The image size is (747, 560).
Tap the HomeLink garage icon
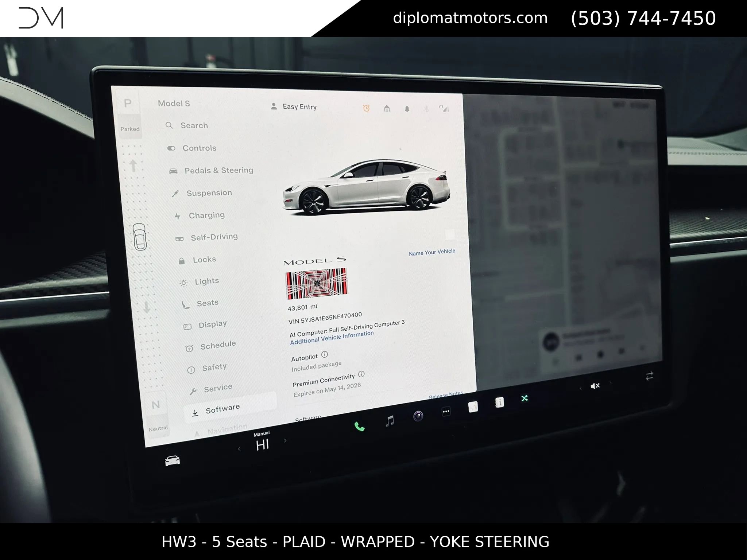tap(387, 108)
